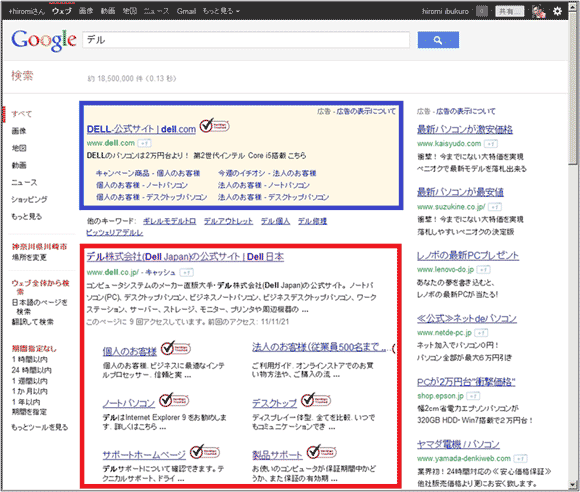Screen dimensions: 580x492
Task: Click 場所を変更 under location
Action: (x=29, y=257)
